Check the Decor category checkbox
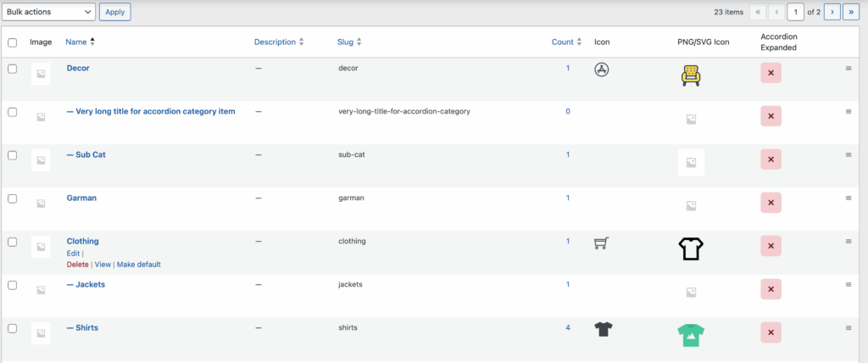868x363 pixels. tap(13, 69)
